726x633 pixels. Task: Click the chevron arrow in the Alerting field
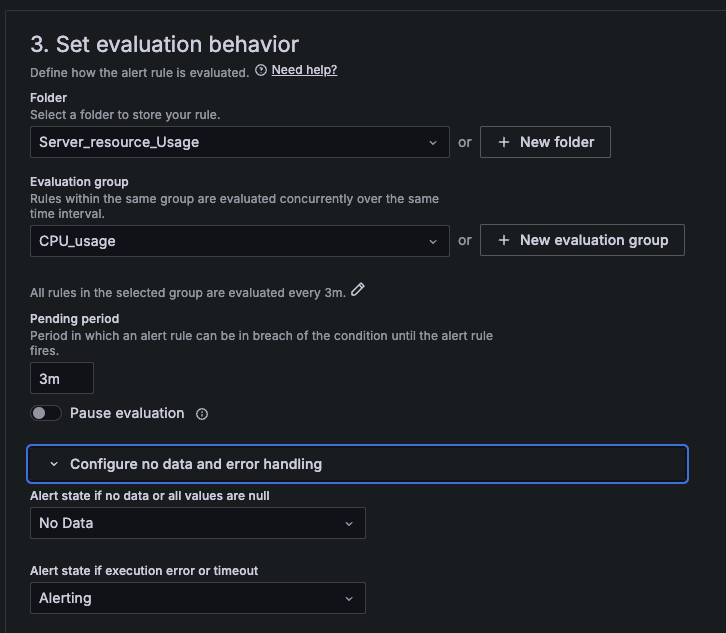[x=349, y=598]
